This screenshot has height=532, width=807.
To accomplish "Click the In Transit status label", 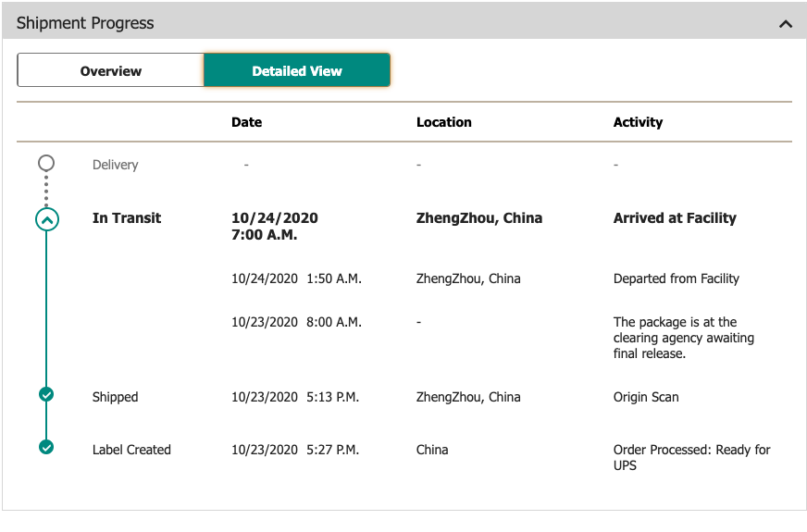I will 127,218.
